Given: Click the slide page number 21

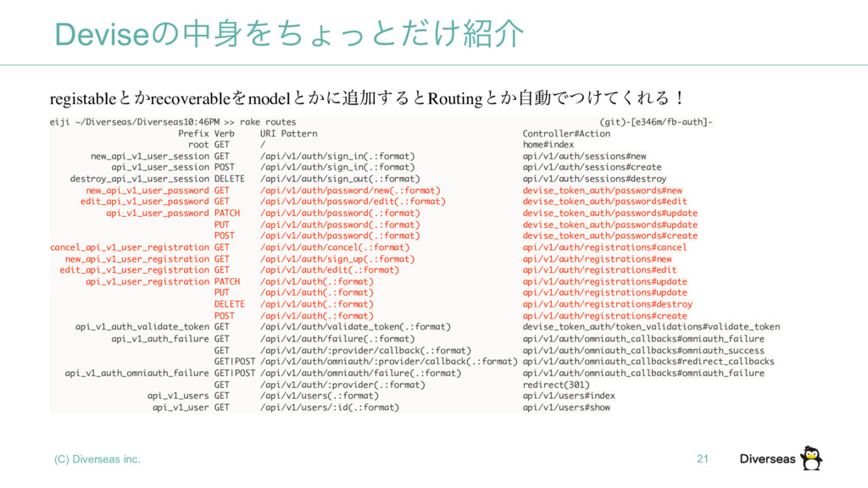Looking at the screenshot, I should point(703,458).
